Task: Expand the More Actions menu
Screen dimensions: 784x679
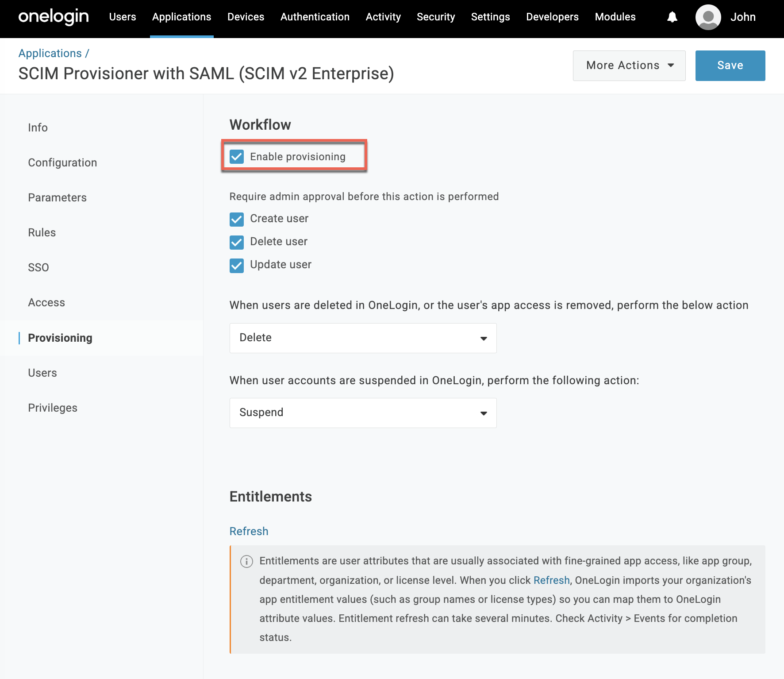Action: point(629,65)
